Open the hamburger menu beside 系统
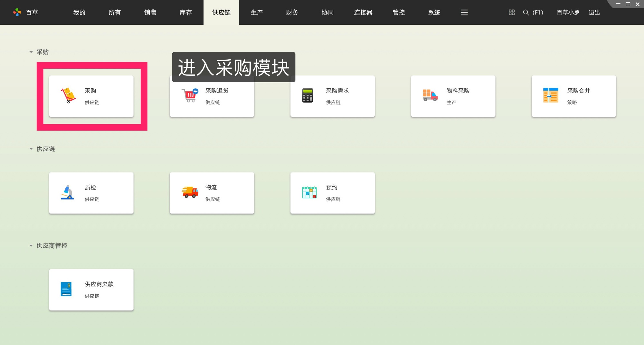644x345 pixels. tap(464, 13)
